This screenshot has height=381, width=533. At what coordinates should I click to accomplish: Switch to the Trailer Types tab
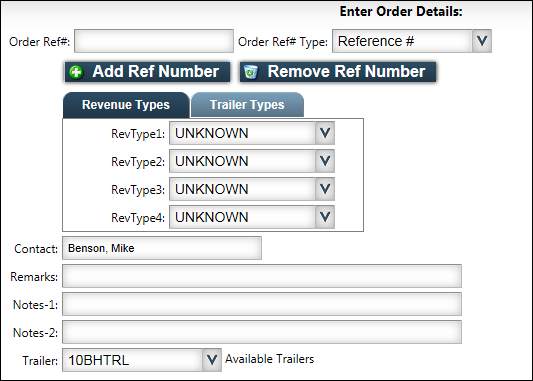click(x=247, y=105)
